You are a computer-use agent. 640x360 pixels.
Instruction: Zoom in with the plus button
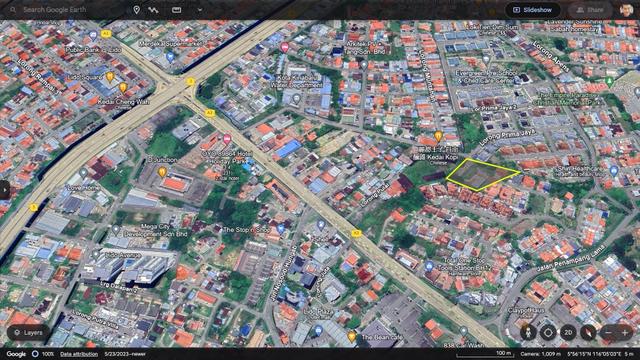point(625,333)
